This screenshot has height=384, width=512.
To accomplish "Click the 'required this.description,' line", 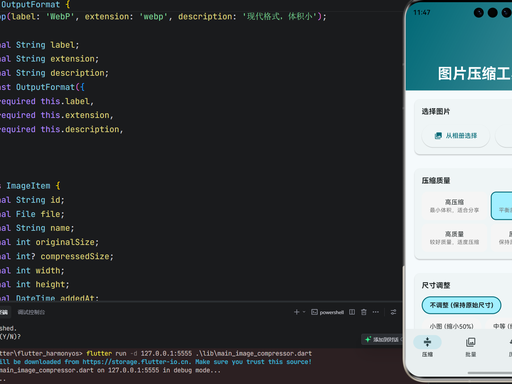I will (x=62, y=129).
